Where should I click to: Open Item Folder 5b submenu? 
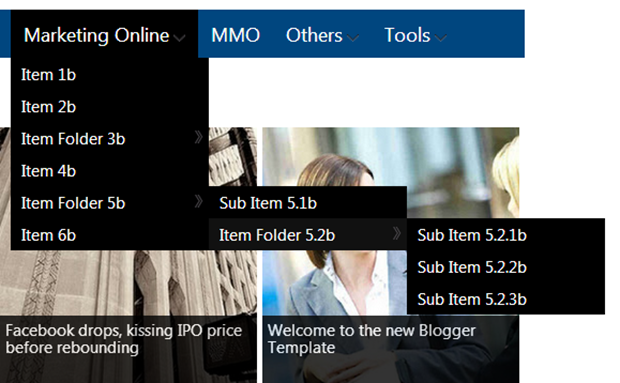coord(110,203)
